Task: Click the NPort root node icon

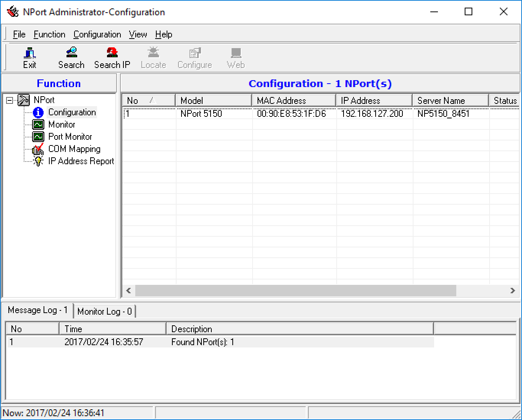Action: [x=24, y=100]
